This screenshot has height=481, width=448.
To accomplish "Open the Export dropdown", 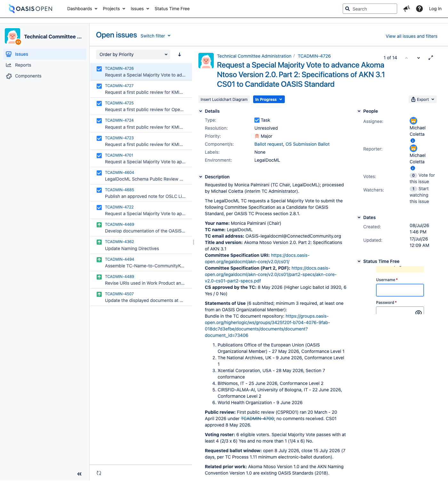I will (x=423, y=100).
